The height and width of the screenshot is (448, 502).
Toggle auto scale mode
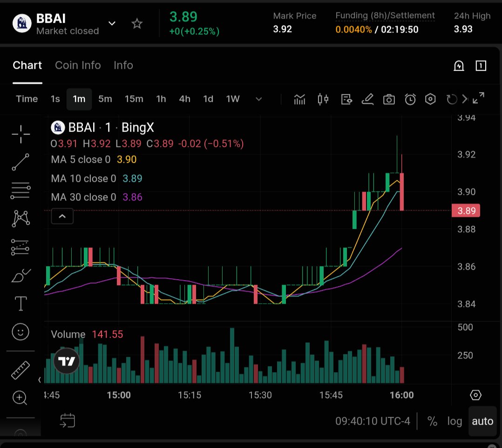coord(482,421)
